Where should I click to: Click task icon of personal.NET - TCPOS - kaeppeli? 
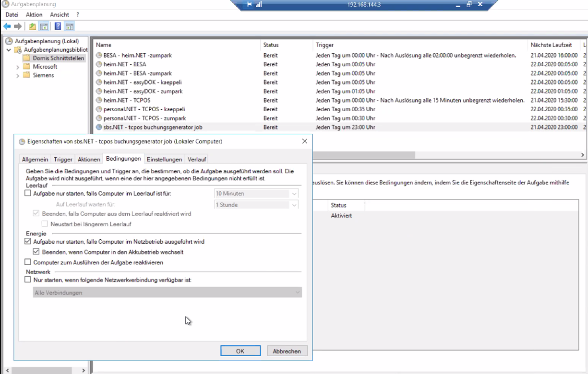(x=99, y=109)
